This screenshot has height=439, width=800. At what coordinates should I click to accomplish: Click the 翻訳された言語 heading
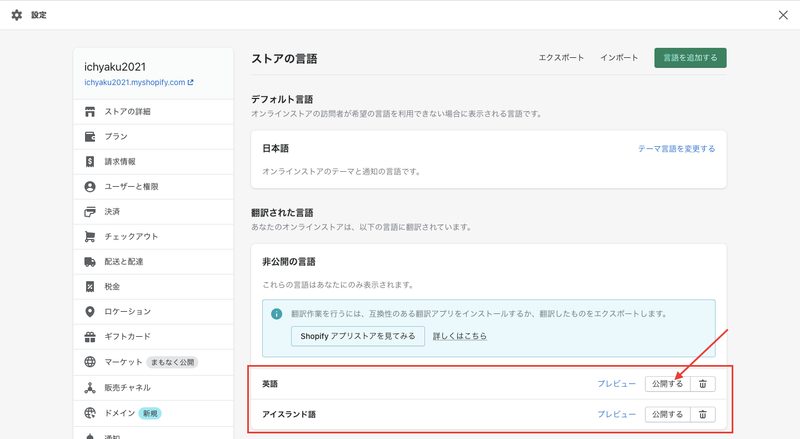coord(282,213)
